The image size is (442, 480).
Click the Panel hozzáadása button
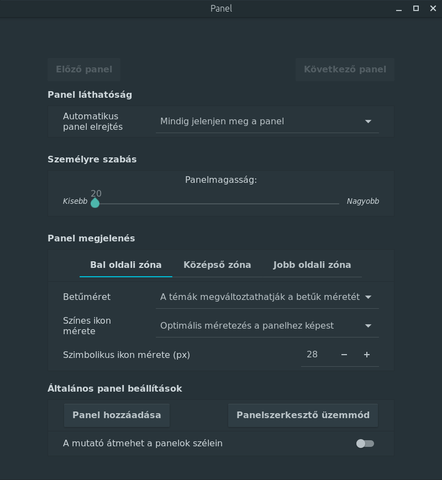click(x=117, y=415)
